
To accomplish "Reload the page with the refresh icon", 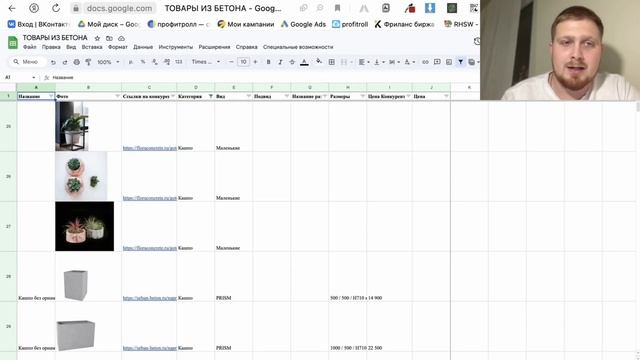I will [56, 8].
